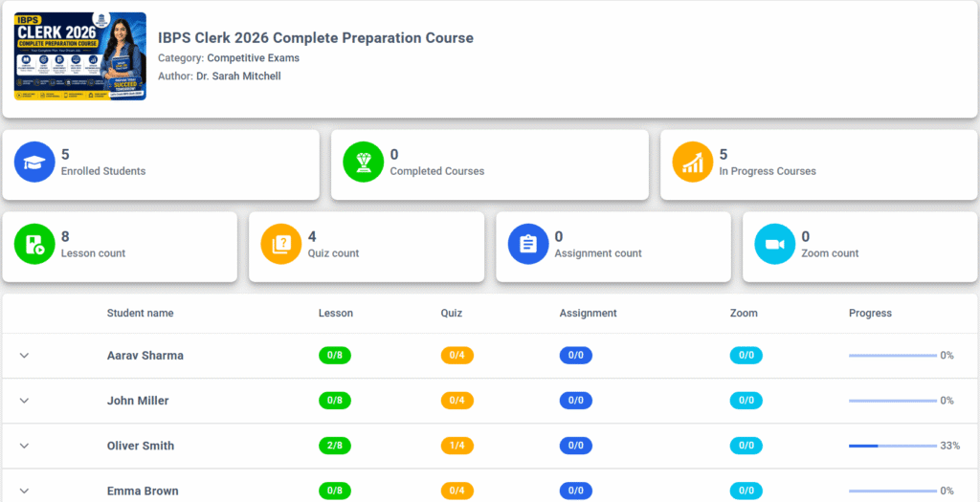This screenshot has width=980, height=502.
Task: Expand the John Miller row
Action: pos(24,401)
